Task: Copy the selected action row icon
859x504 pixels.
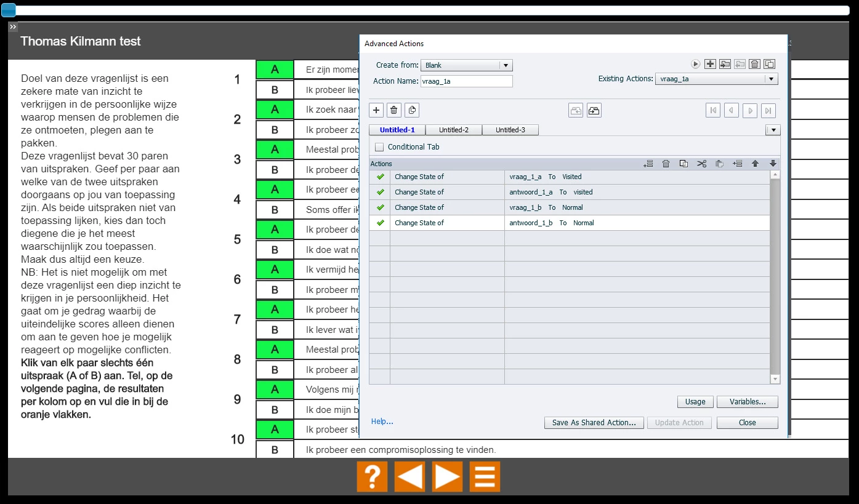Action: pos(684,164)
